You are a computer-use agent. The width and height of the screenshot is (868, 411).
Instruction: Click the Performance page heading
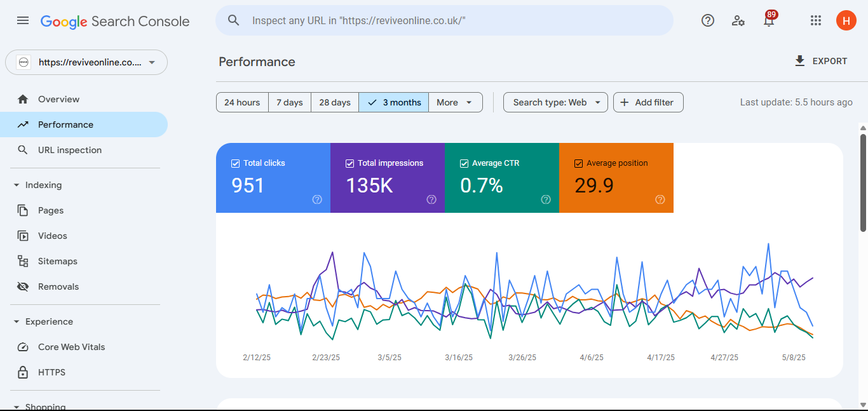(257, 62)
